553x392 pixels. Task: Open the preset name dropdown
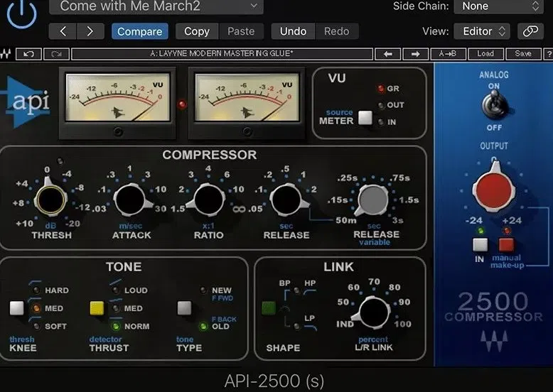156,6
